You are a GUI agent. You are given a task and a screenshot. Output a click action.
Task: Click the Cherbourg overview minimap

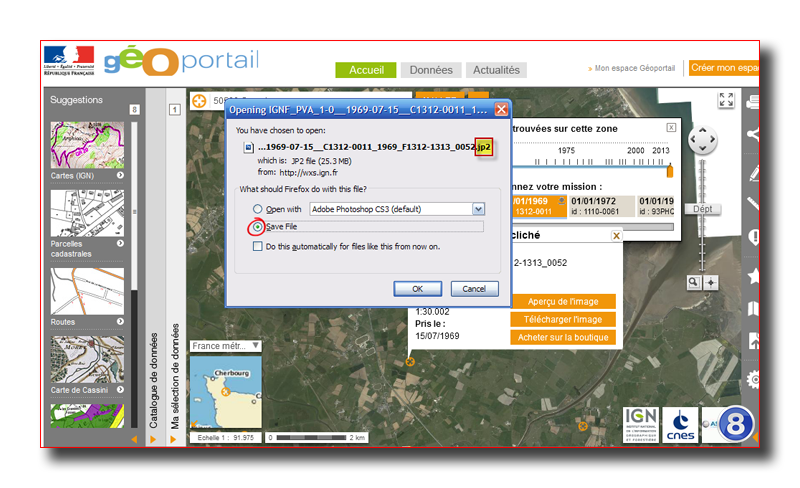click(x=226, y=392)
